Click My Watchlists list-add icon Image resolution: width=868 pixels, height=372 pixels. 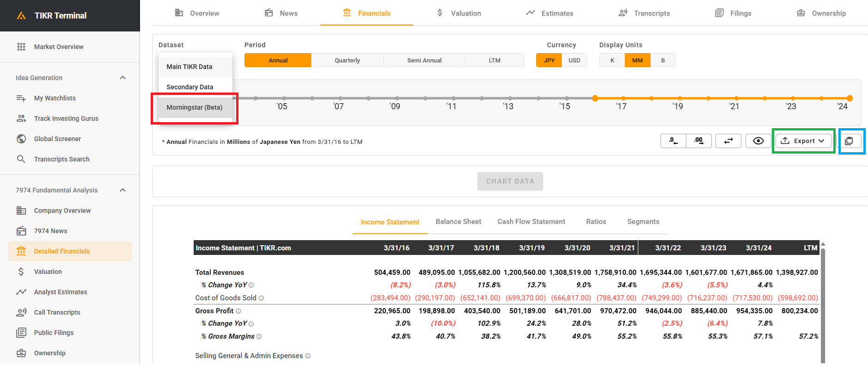pos(21,98)
